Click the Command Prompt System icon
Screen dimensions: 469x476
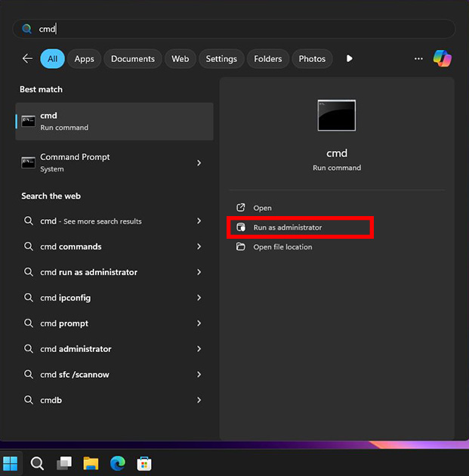click(28, 162)
